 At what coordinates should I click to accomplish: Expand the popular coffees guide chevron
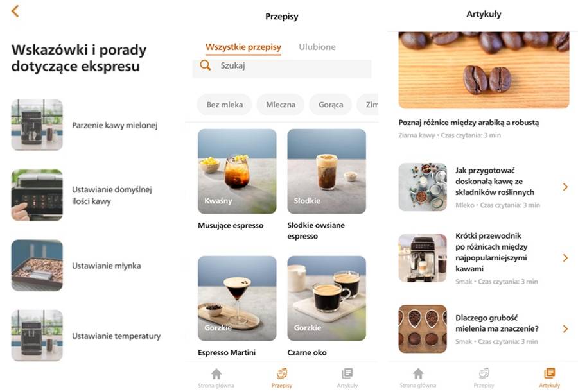click(x=565, y=258)
